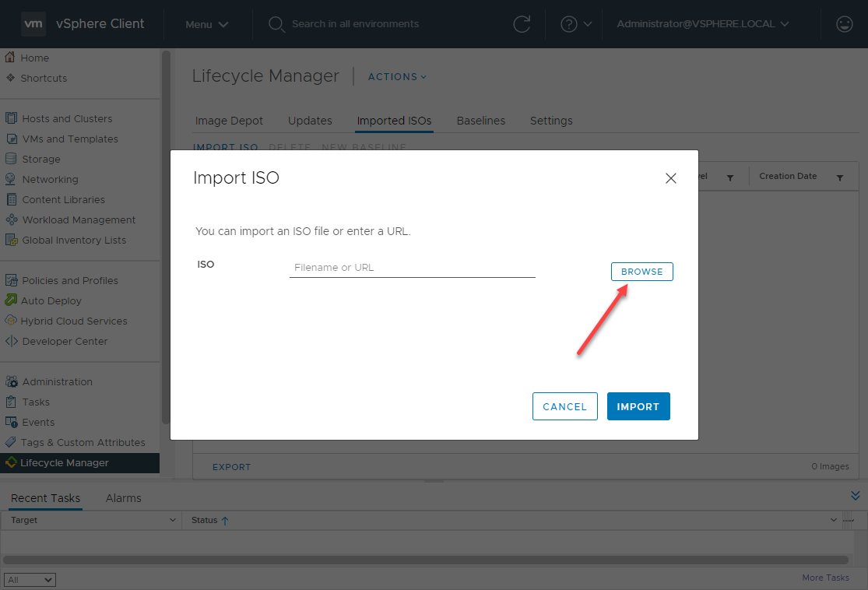Click the search magnifier icon
This screenshot has height=590, width=868.
click(x=276, y=24)
